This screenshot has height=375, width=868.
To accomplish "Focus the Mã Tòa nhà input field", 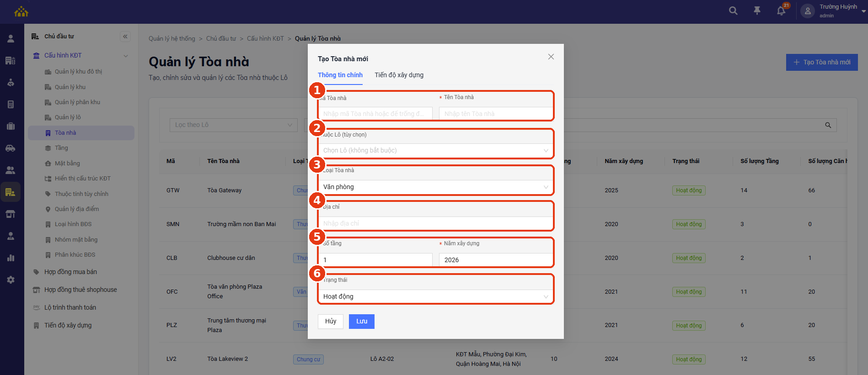I will click(x=375, y=114).
